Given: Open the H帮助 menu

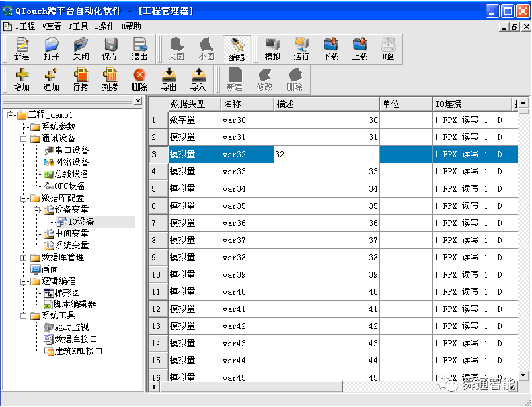Looking at the screenshot, I should coord(132,26).
